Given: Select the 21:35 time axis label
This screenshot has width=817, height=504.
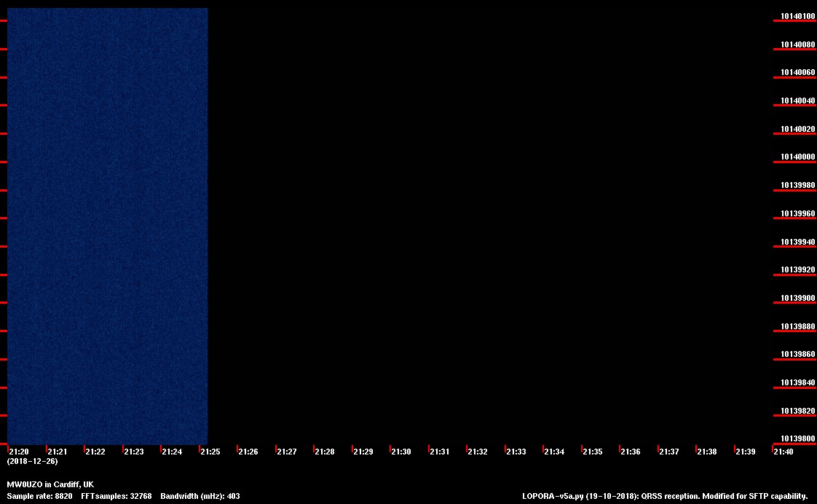Looking at the screenshot, I should [592, 452].
